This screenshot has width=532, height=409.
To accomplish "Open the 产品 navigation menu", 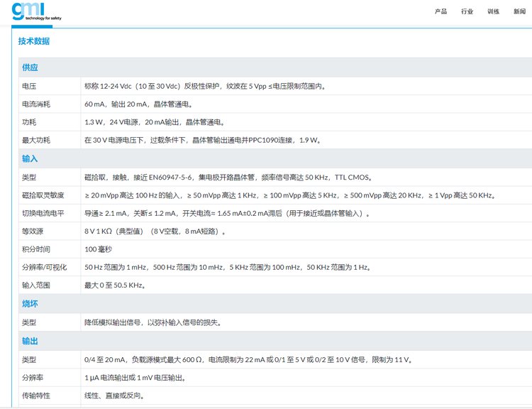I will click(440, 11).
